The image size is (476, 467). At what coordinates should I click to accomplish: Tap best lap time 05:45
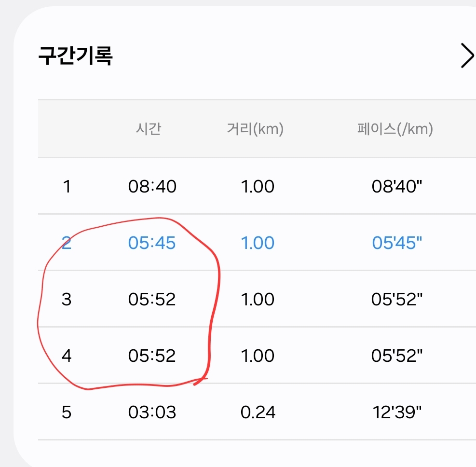coord(152,243)
